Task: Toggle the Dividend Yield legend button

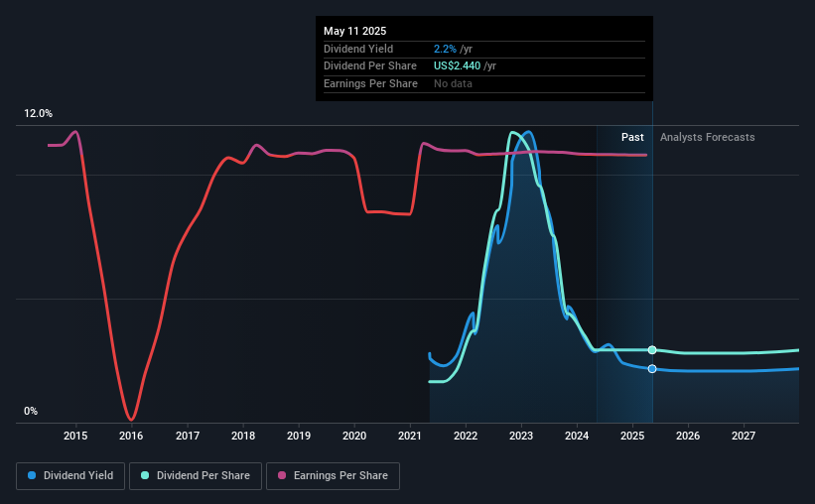Action: pos(70,476)
